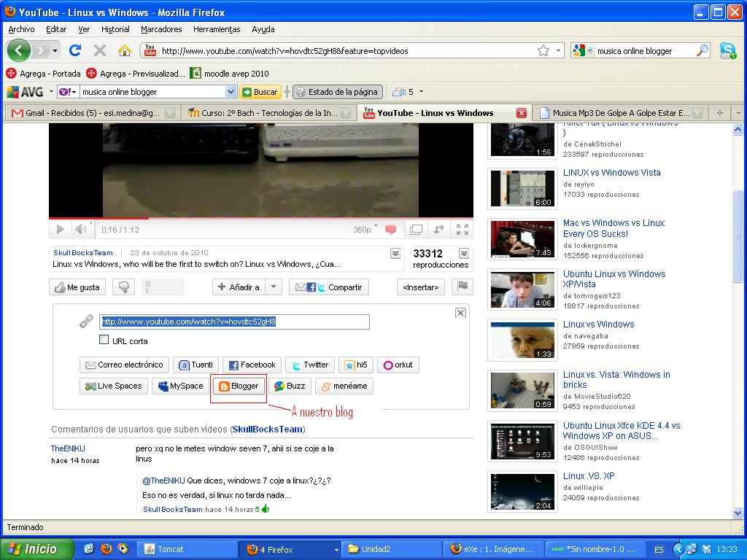The image size is (747, 560).
Task: Switch to the Gmail - Recibidos tab
Action: pos(93,113)
